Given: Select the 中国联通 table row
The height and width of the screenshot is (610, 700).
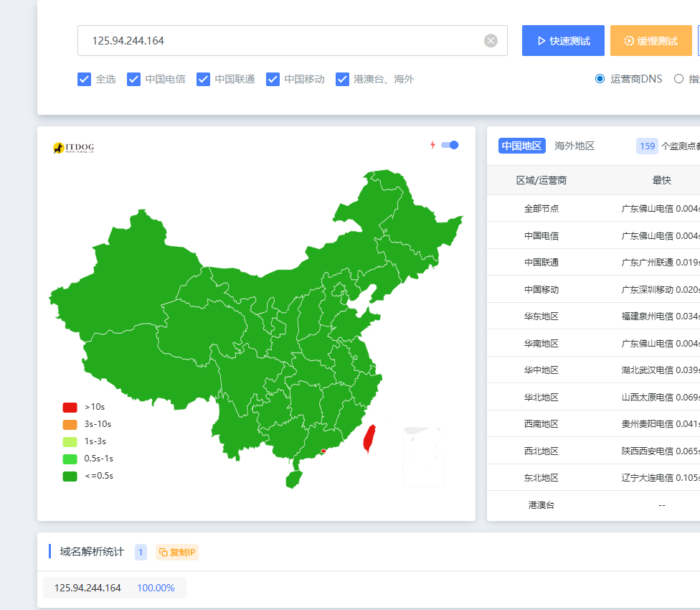Looking at the screenshot, I should pyautogui.click(x=593, y=262).
